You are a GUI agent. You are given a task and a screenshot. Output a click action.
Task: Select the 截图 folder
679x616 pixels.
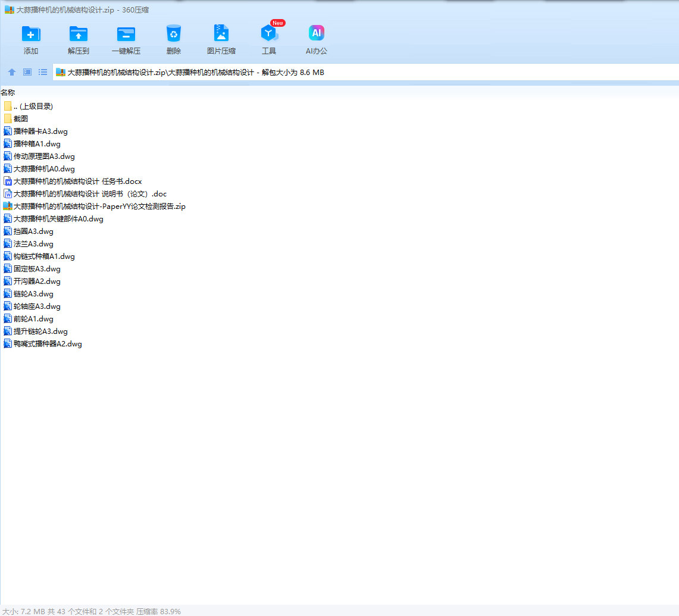pos(15,118)
